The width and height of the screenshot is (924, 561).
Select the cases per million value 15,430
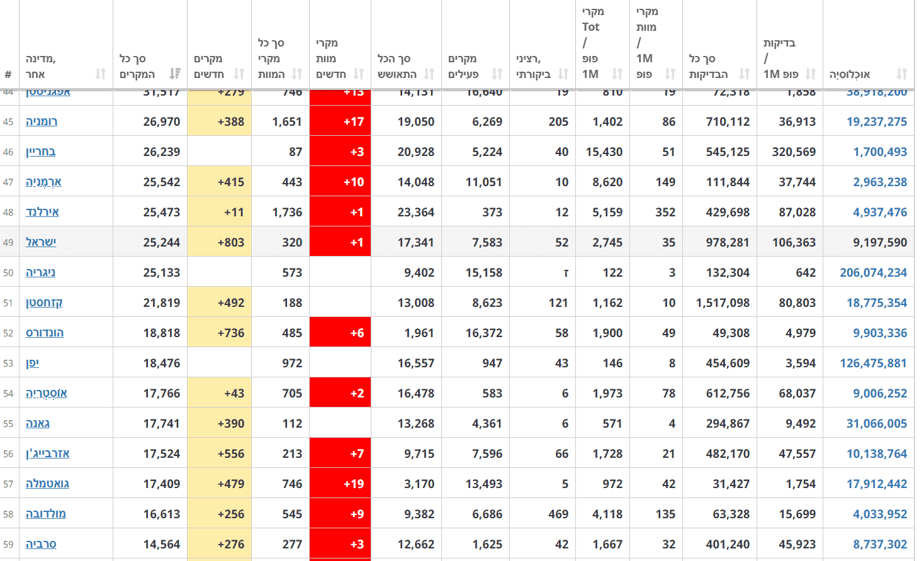[x=604, y=152]
